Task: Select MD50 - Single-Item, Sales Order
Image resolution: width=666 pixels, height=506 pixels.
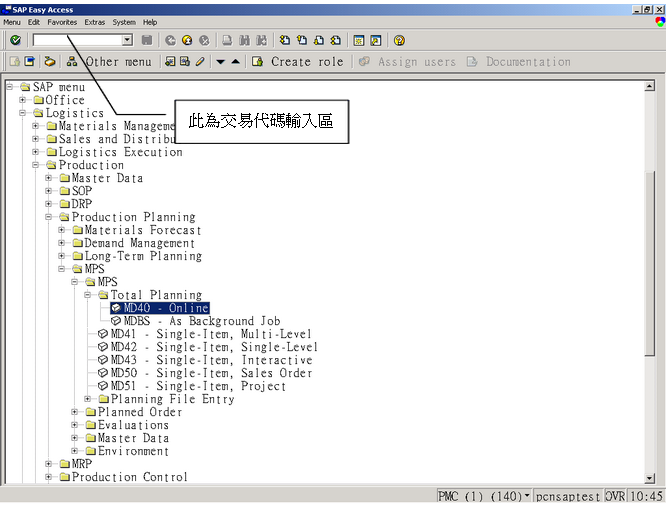Action: pyautogui.click(x=205, y=373)
